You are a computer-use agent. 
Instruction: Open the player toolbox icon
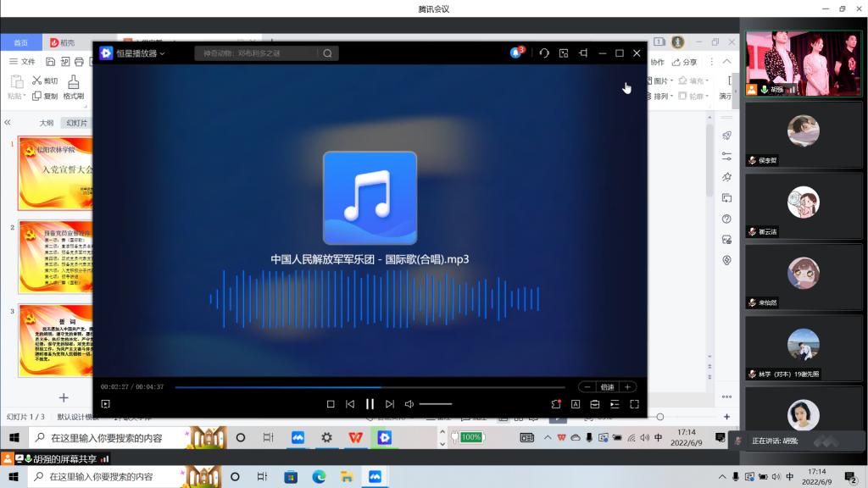[595, 404]
